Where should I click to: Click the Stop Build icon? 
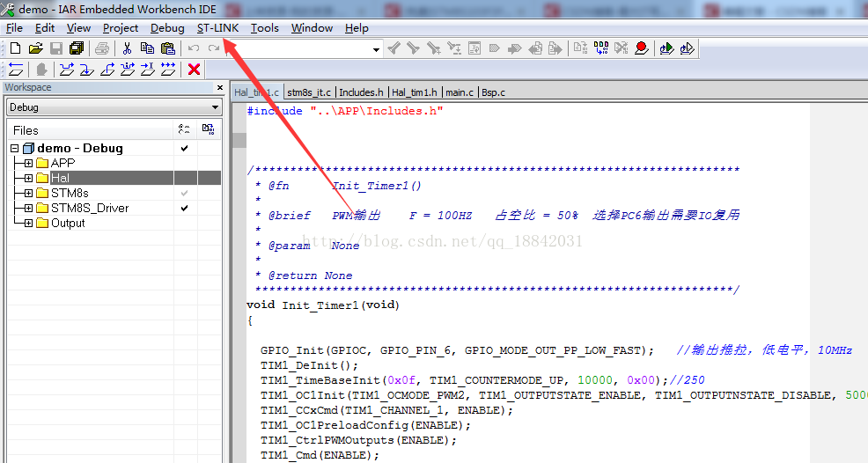point(622,48)
